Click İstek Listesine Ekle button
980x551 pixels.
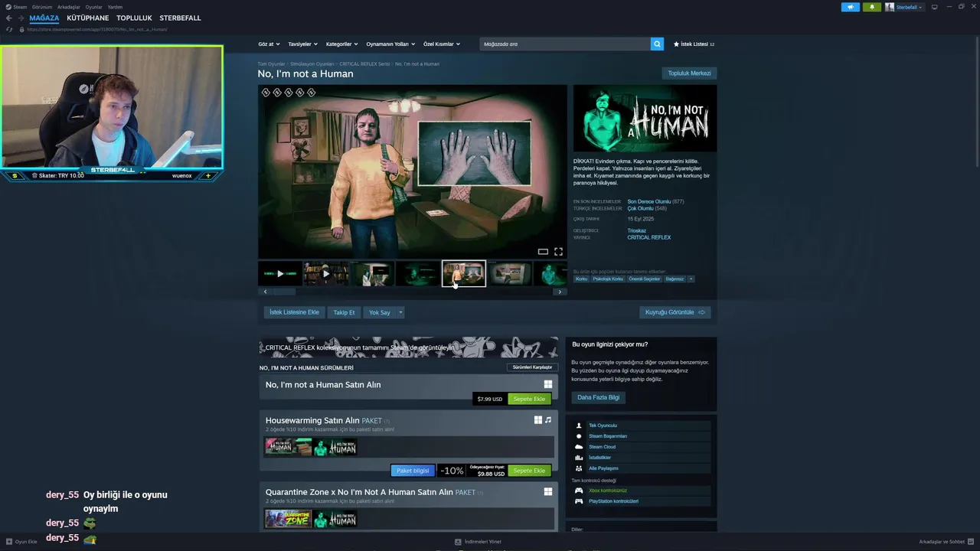(294, 312)
